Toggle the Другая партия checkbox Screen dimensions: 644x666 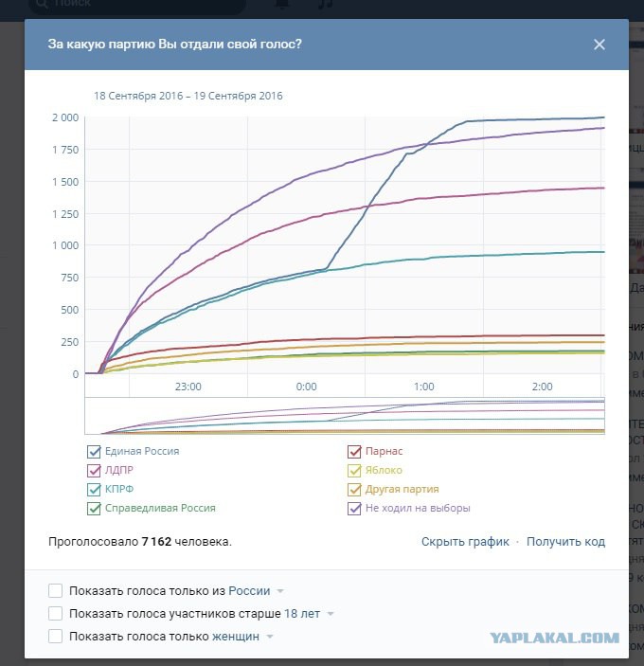(x=354, y=489)
